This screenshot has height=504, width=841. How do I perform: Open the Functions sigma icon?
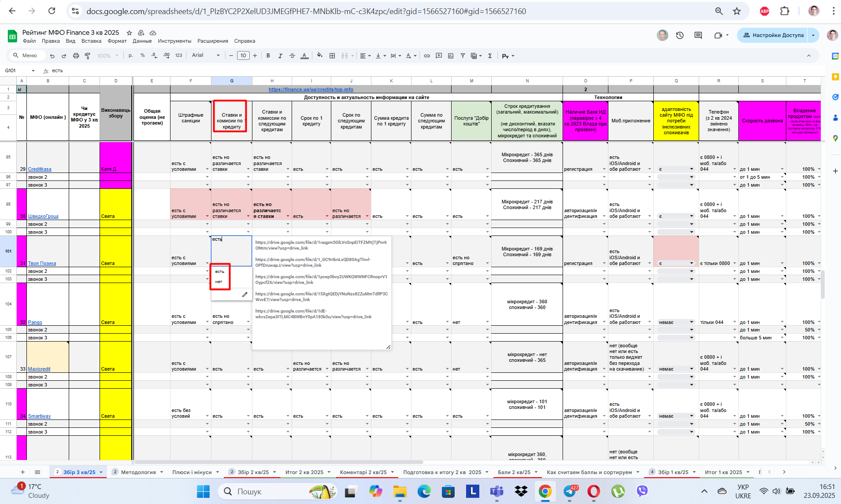tap(490, 56)
